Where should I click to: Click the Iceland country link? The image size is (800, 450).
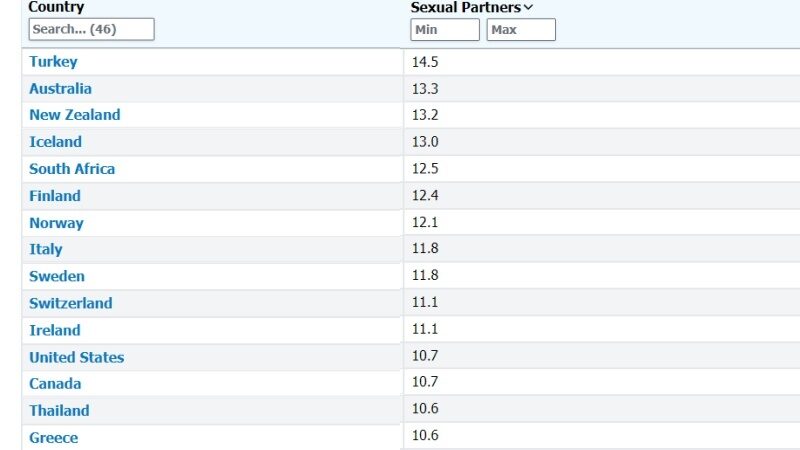[55, 142]
